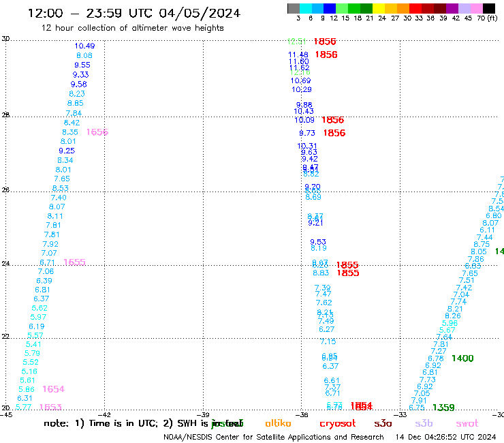This screenshot has height=443, width=504.
Task: Click the 10.43 wave height value
Action: 304,111
